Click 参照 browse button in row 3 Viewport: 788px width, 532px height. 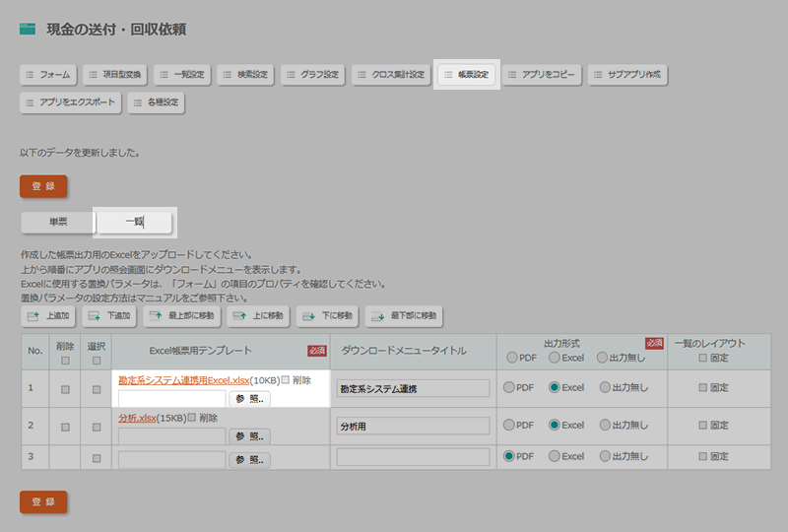(249, 459)
